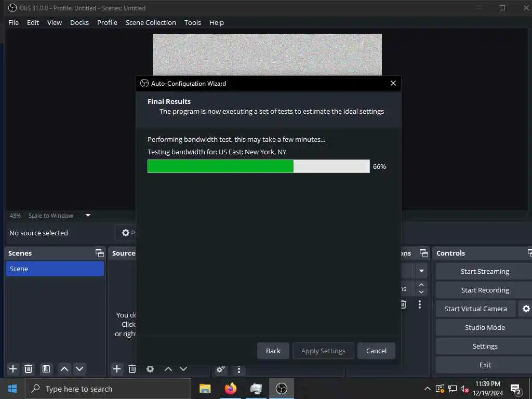Click the 66% progress label
This screenshot has height=399, width=532.
(379, 167)
